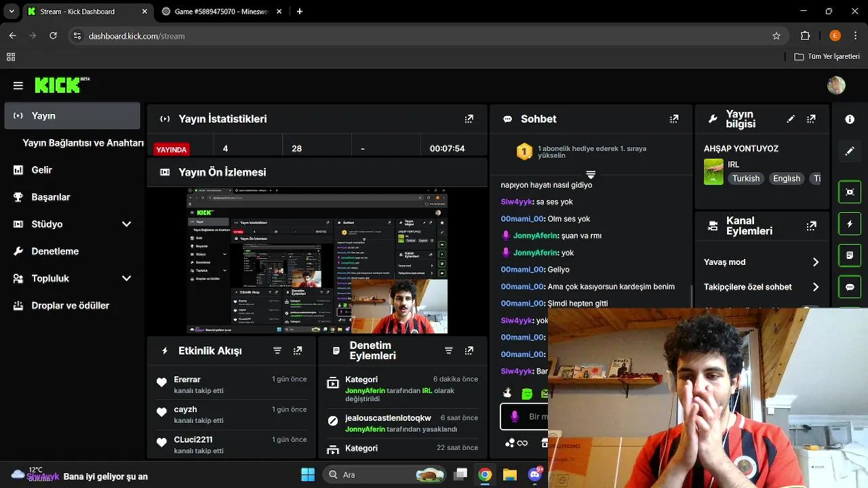
Task: Open Tüm Yer İşaretleri bookmarks folder
Action: click(827, 57)
